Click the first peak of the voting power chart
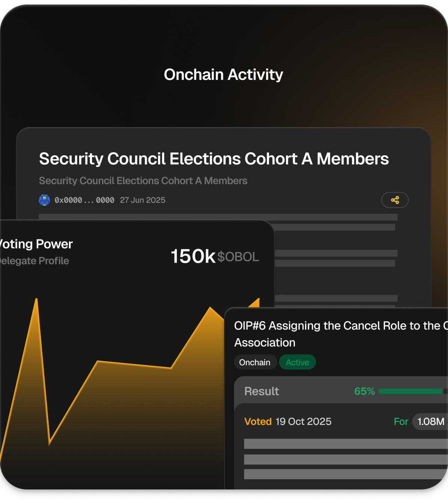Screen dimensions: 448x503 click(36, 300)
